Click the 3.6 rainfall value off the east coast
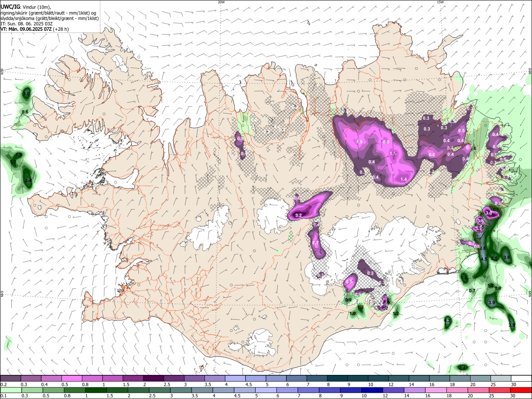 [507, 258]
